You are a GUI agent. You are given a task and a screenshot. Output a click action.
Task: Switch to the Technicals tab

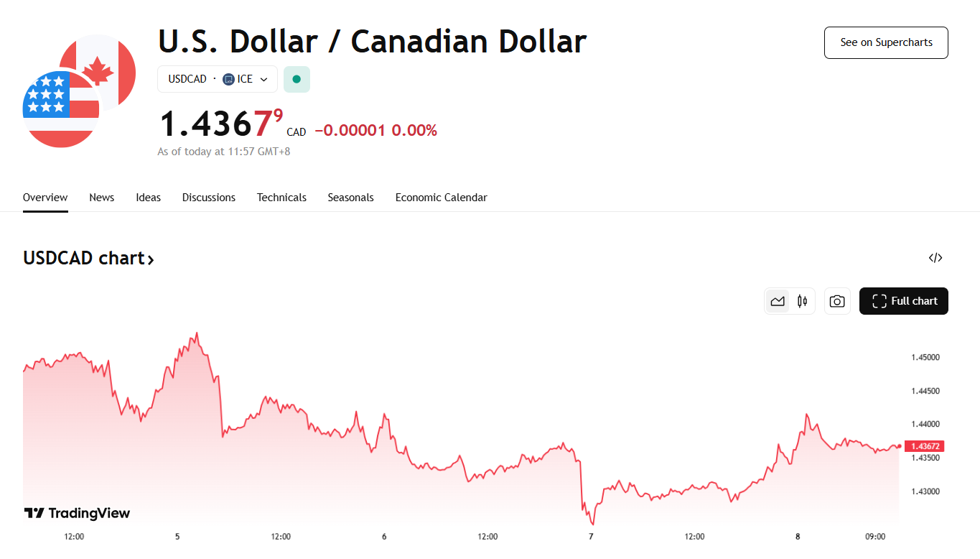281,198
